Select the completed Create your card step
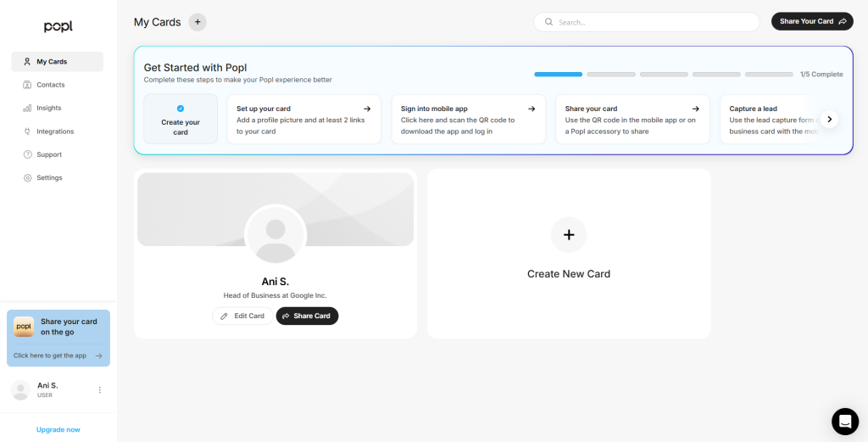The width and height of the screenshot is (868, 442). point(181,119)
